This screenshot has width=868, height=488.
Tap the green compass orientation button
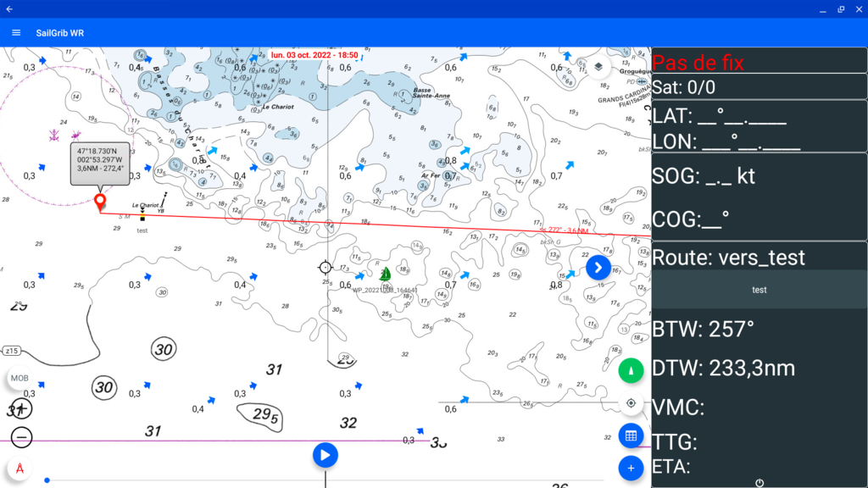[x=631, y=371]
